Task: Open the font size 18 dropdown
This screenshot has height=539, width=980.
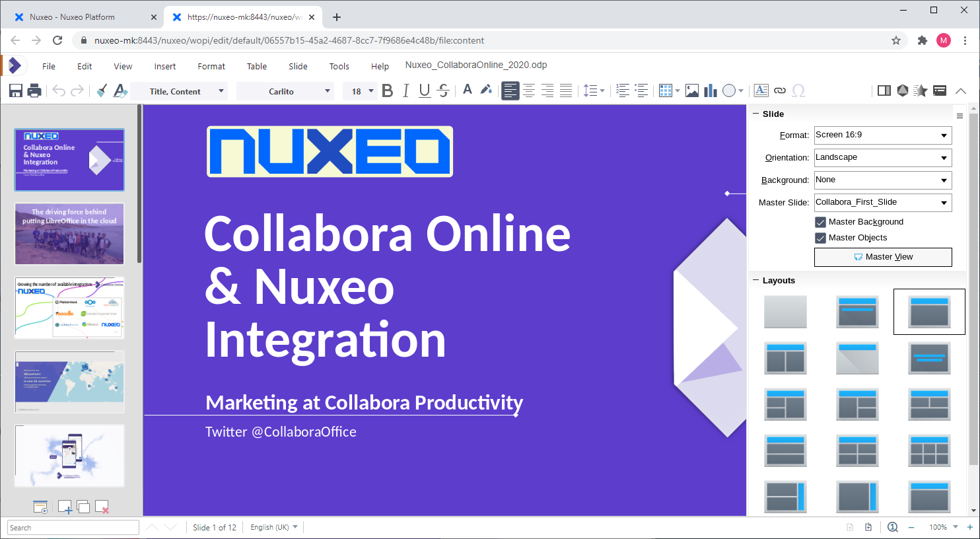Action: [370, 91]
